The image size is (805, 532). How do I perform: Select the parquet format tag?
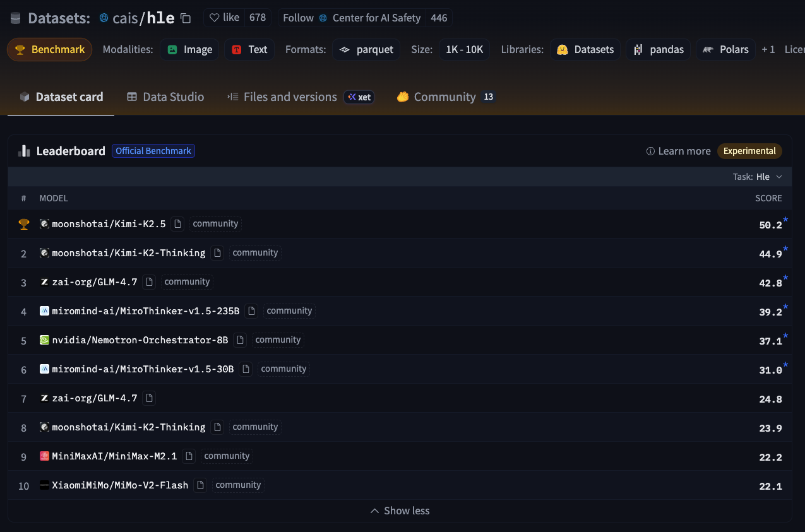click(366, 49)
